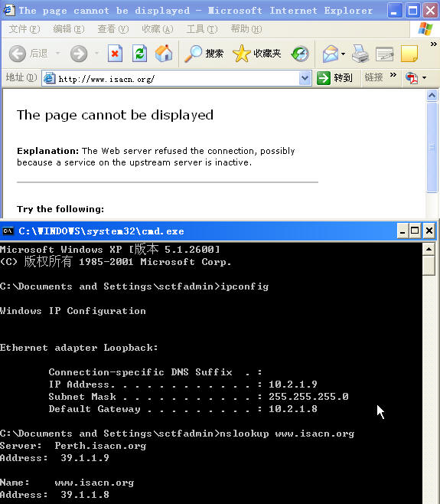
Task: Refresh the page with green arrows icon
Action: [140, 54]
